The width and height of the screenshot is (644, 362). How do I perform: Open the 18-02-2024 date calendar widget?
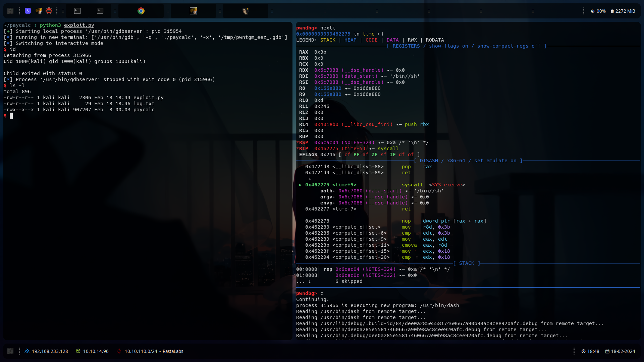(620, 351)
